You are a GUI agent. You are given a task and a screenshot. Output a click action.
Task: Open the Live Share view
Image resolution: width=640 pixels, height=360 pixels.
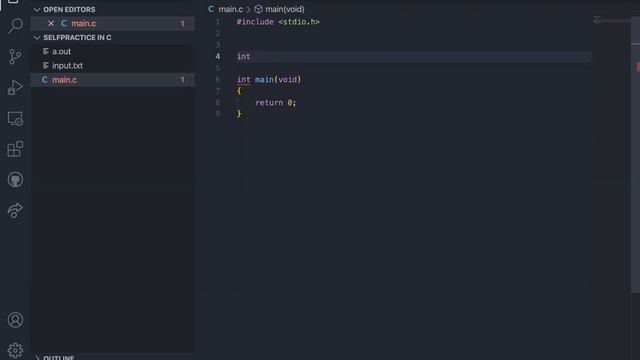(x=15, y=210)
